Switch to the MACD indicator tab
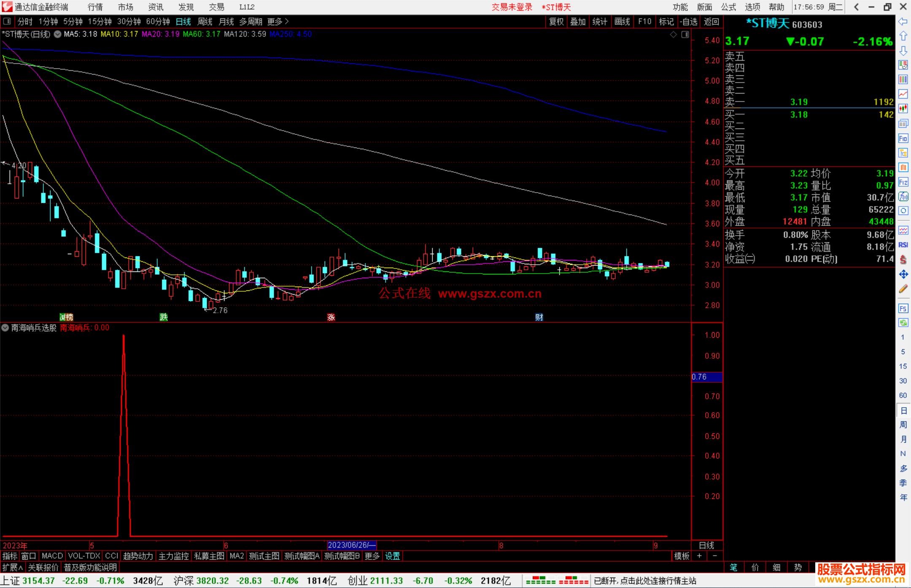This screenshot has width=911, height=588. pyautogui.click(x=52, y=556)
